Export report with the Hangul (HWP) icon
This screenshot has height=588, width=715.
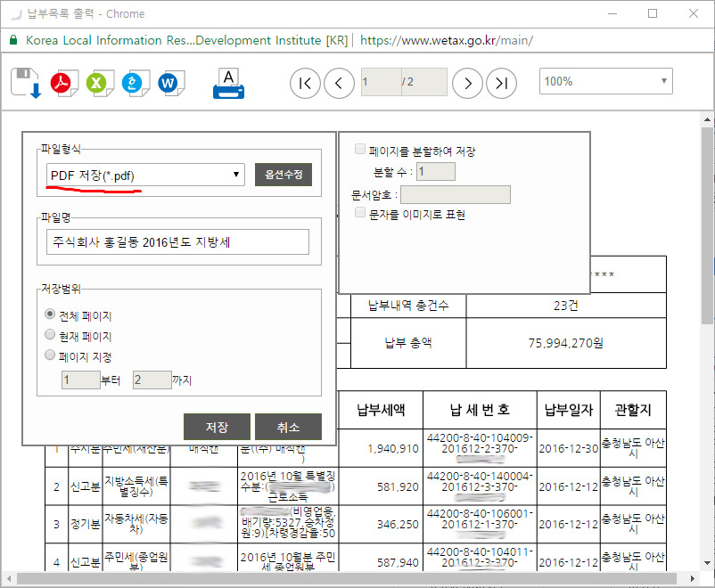click(133, 83)
